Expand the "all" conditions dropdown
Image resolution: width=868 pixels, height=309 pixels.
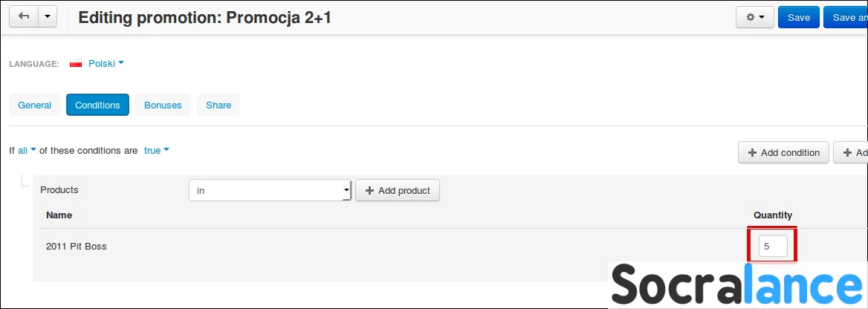coord(27,151)
